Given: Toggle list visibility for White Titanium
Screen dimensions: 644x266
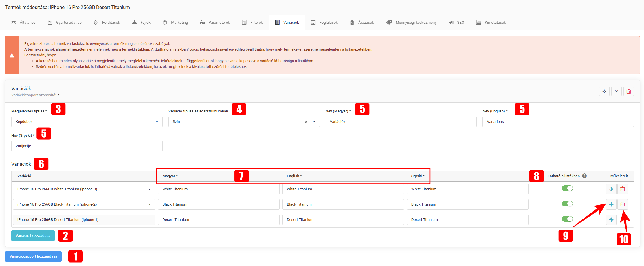Looking at the screenshot, I should pos(567,189).
